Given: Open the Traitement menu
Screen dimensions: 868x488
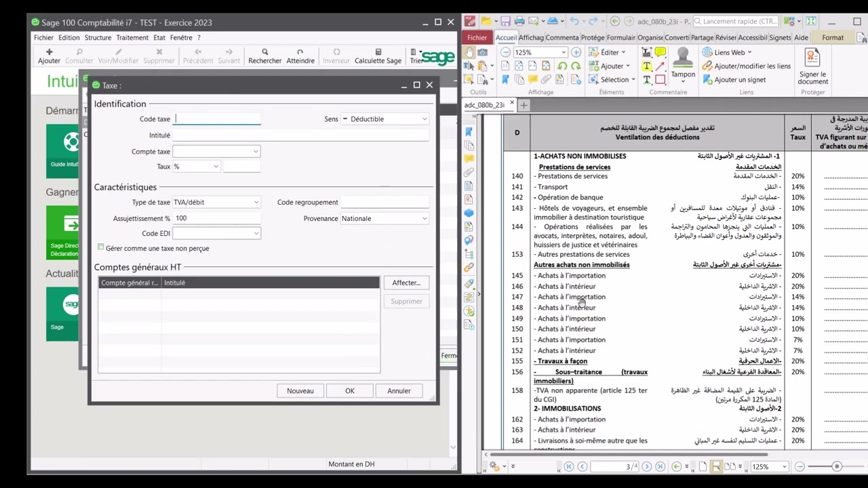Looking at the screenshot, I should pyautogui.click(x=132, y=38).
